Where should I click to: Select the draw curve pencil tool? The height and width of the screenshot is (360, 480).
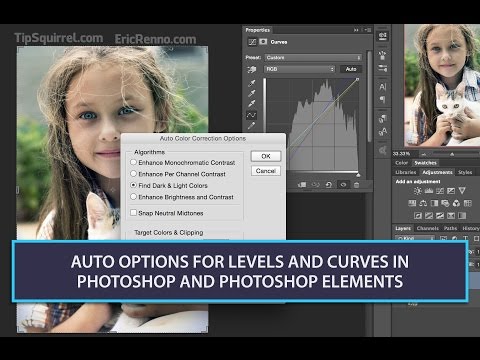252,126
